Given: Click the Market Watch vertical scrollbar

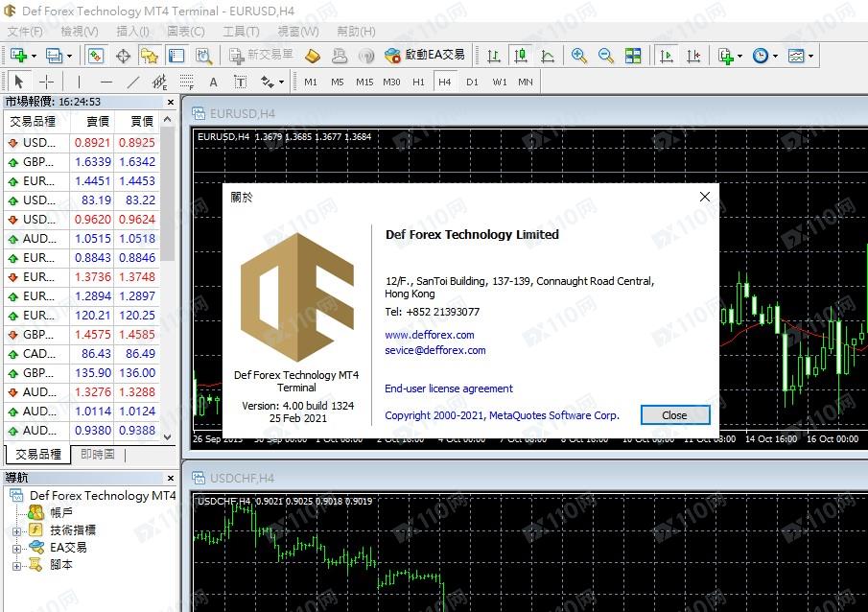Looking at the screenshot, I should (168, 278).
